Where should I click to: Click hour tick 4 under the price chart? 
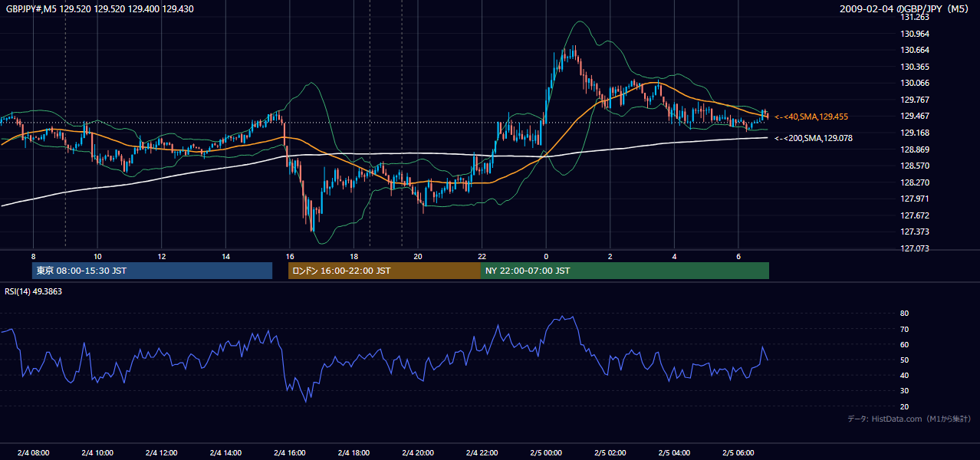674,256
